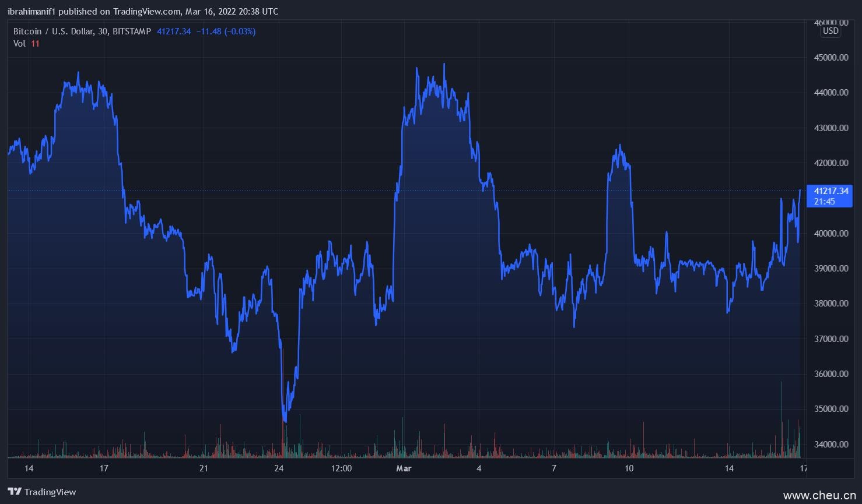Click the Vol indicator label
Image resolution: width=862 pixels, height=504 pixels.
point(19,44)
